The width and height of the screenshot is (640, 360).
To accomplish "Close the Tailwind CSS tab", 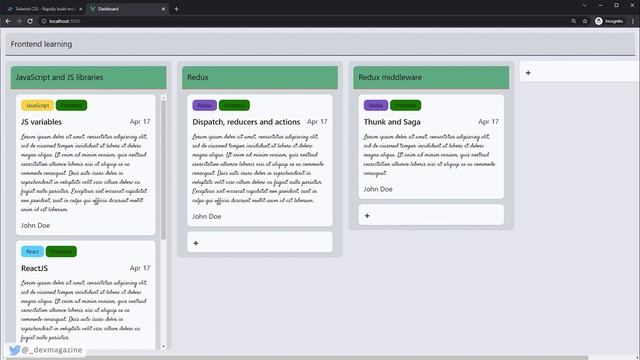I will coord(80,9).
